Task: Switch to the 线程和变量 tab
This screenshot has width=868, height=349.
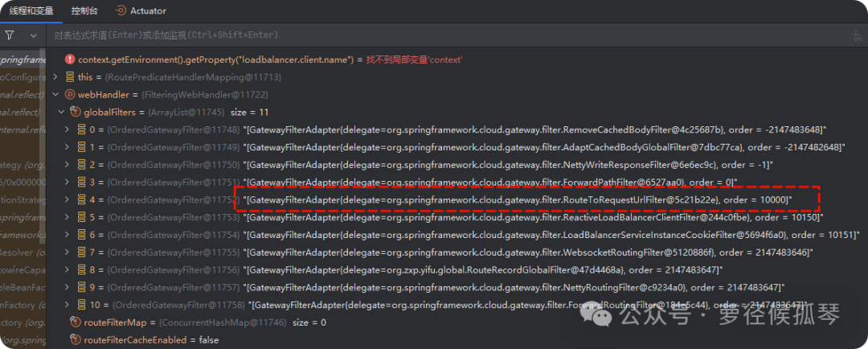Action: pos(31,10)
